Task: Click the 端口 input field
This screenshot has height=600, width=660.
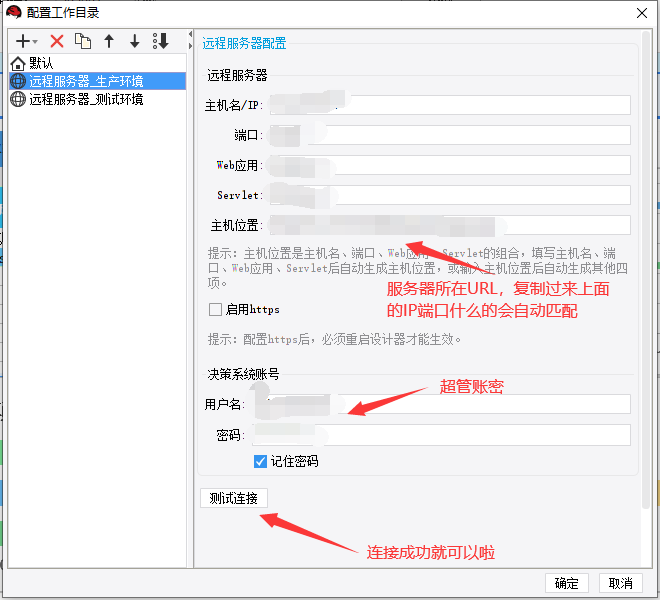Action: coord(450,135)
